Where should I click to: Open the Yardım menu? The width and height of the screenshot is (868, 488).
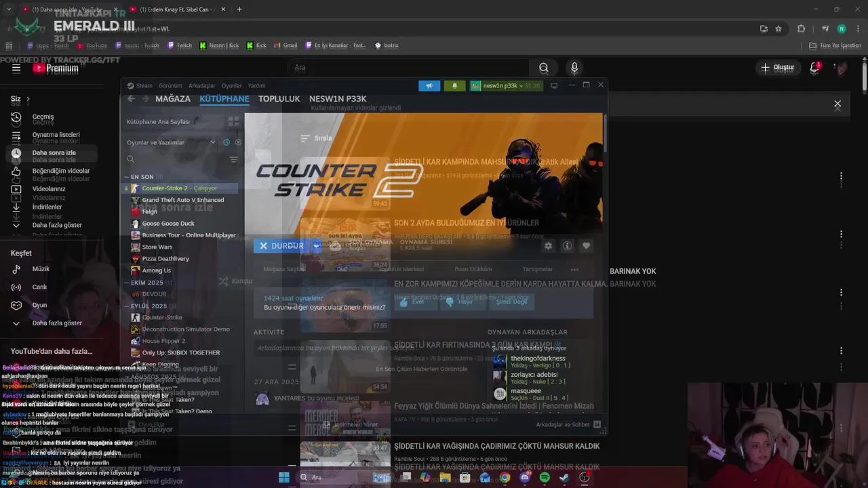tap(256, 85)
